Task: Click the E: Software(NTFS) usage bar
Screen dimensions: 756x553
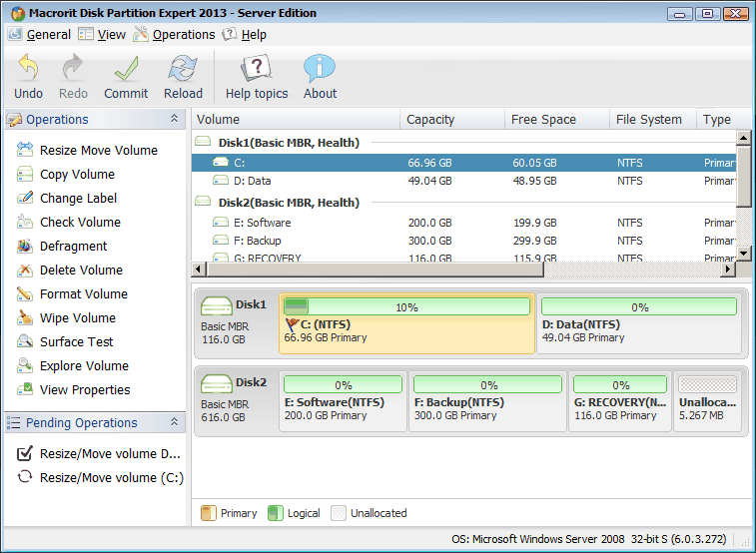Action: (343, 384)
